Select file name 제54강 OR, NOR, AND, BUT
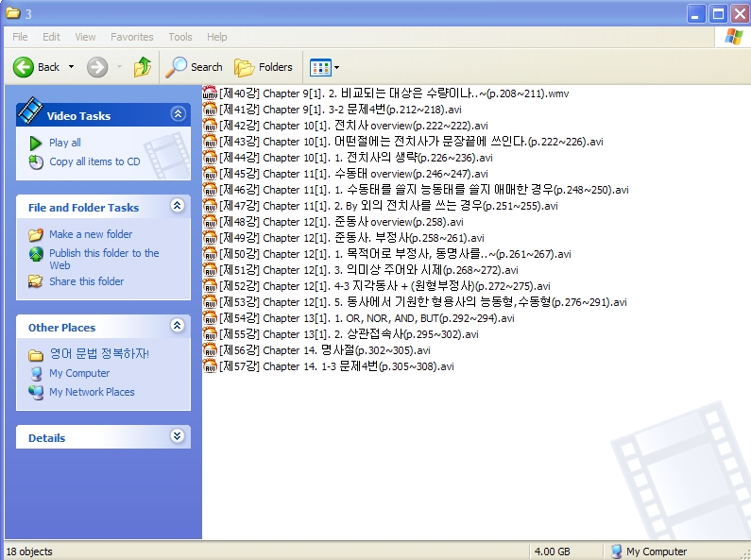The height and width of the screenshot is (560, 751). [x=367, y=318]
